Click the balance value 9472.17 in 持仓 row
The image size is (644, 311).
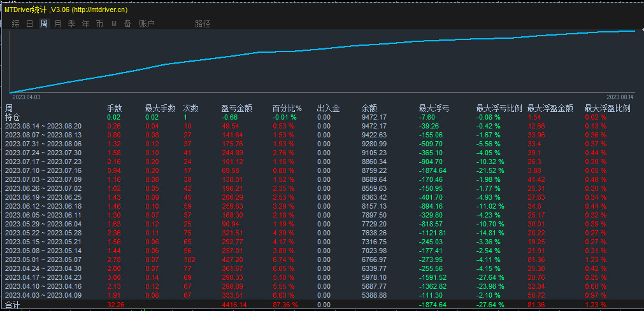pyautogui.click(x=374, y=117)
